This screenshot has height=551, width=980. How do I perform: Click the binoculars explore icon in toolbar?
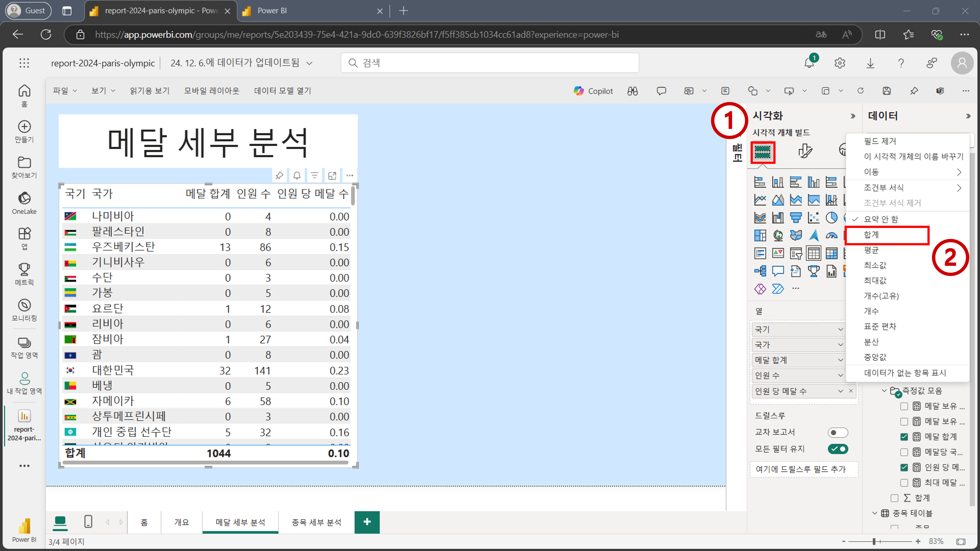coord(632,91)
